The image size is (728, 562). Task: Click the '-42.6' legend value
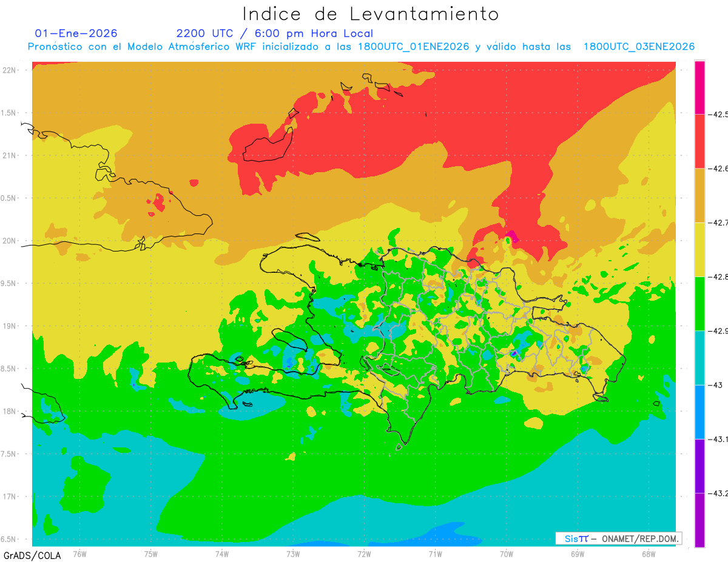718,169
